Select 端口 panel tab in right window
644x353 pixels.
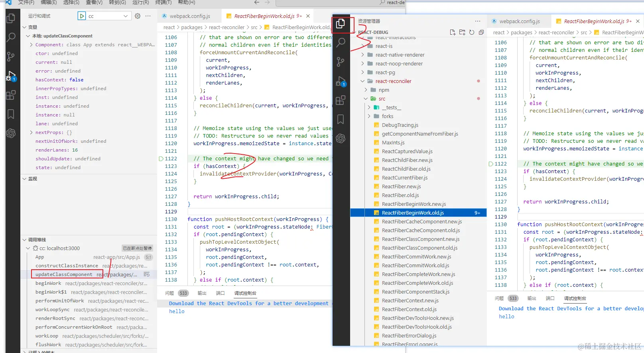tap(550, 298)
